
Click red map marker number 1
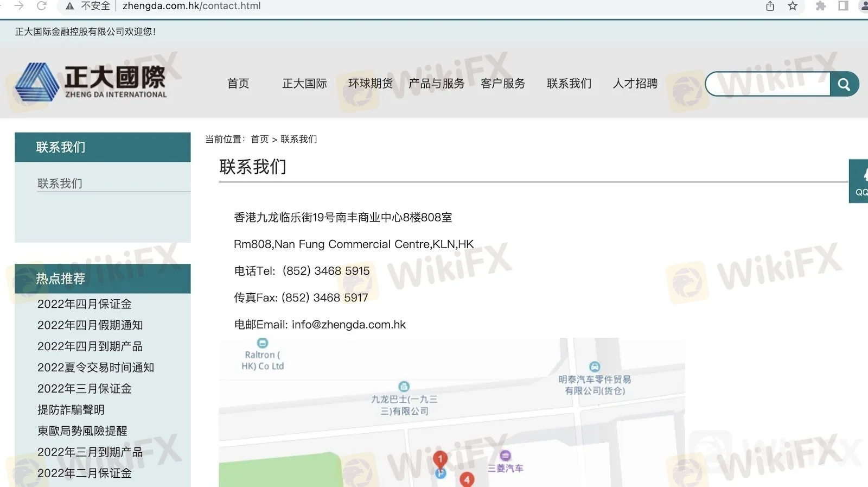[440, 459]
